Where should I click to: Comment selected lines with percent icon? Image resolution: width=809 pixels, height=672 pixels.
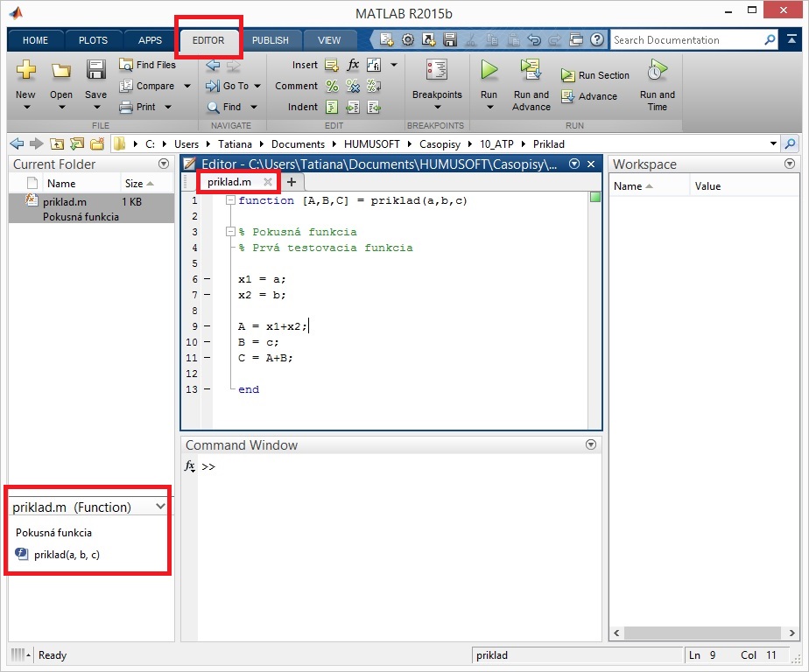tap(332, 86)
